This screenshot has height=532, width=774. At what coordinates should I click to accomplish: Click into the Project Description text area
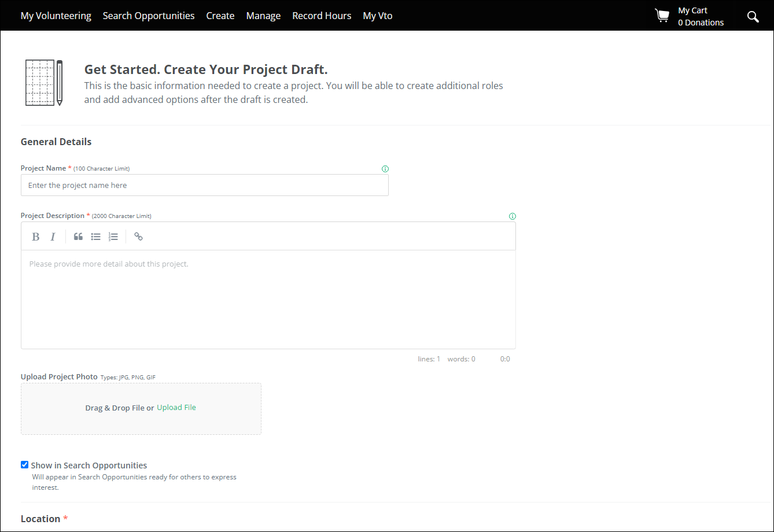pyautogui.click(x=268, y=299)
